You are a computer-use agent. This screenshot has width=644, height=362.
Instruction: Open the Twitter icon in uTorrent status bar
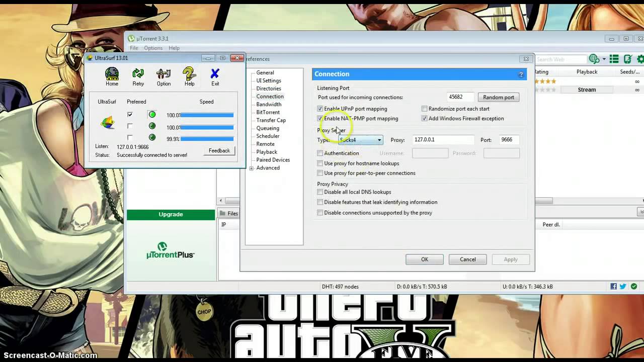pos(623,287)
